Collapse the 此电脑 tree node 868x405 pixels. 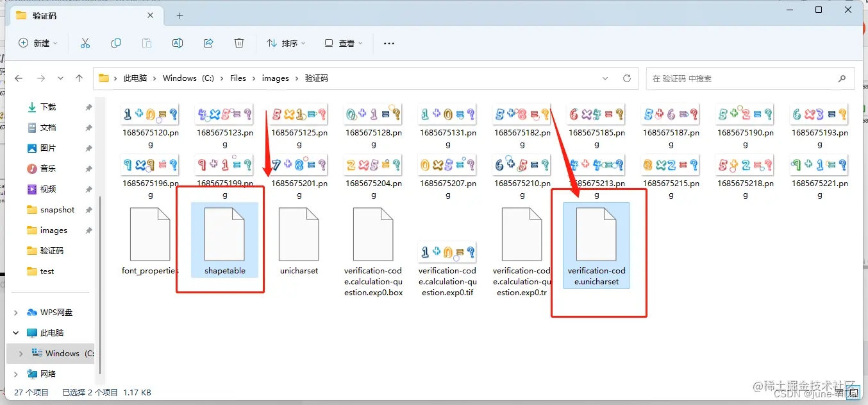pyautogui.click(x=16, y=333)
